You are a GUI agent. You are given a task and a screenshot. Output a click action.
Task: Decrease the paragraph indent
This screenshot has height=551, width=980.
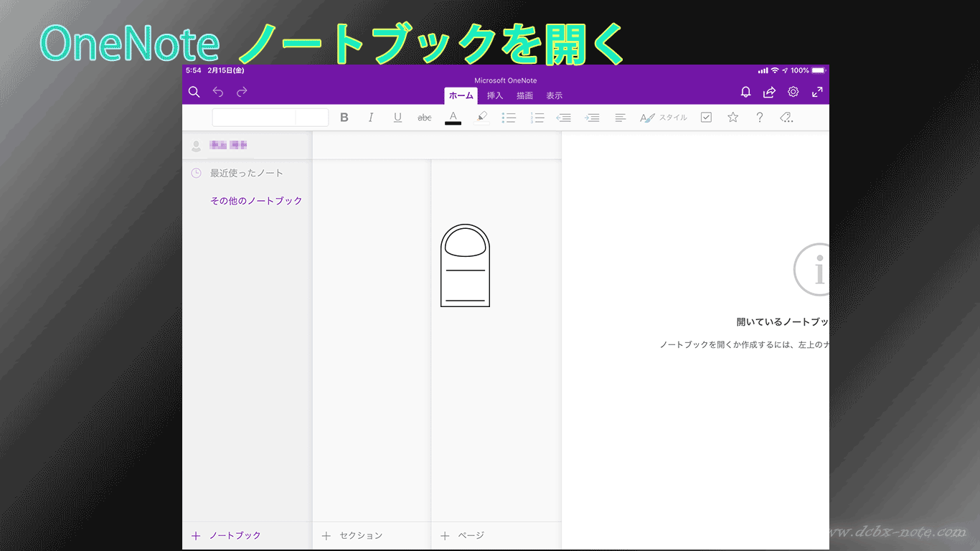point(564,118)
